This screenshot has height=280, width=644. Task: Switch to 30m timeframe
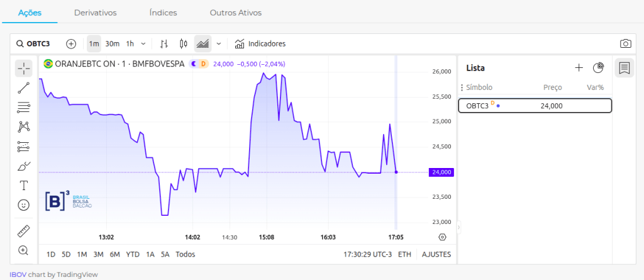113,43
